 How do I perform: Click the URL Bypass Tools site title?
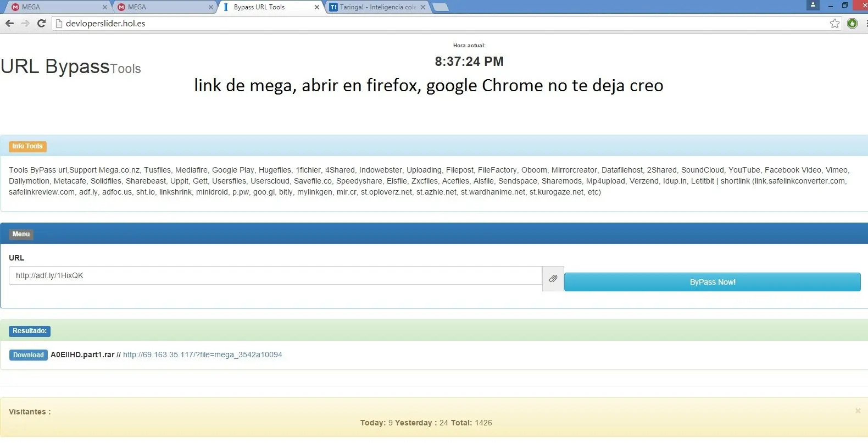tap(71, 67)
